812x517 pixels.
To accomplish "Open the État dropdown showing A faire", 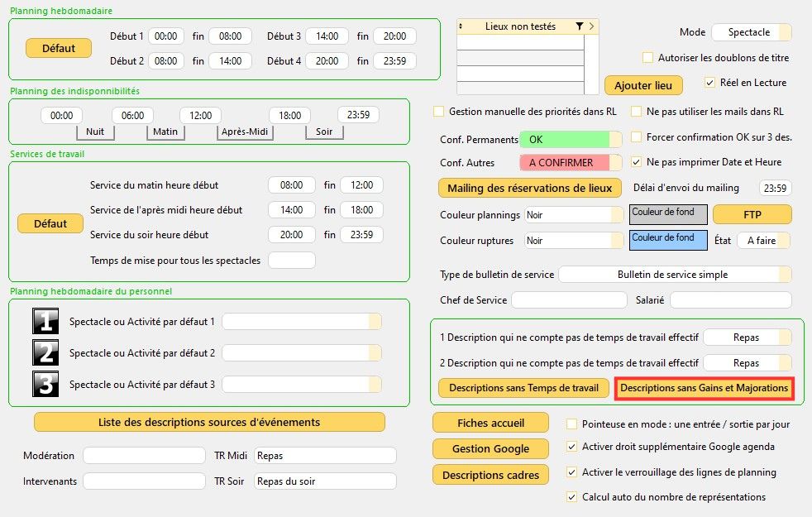I will [x=762, y=240].
